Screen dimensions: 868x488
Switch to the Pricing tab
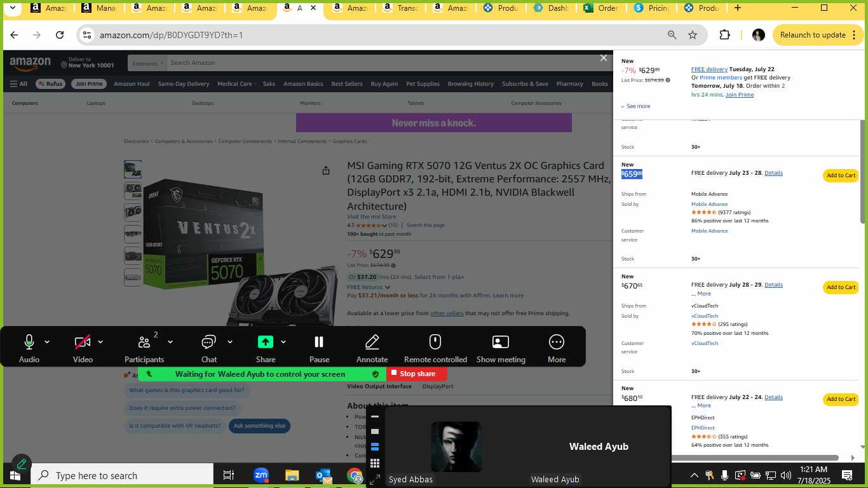tap(652, 8)
